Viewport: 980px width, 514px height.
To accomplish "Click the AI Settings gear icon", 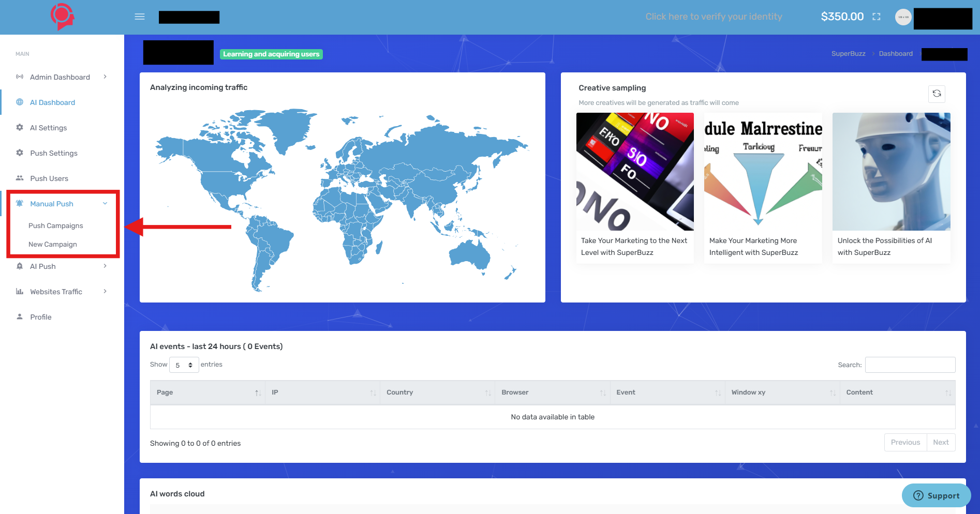I will [20, 127].
